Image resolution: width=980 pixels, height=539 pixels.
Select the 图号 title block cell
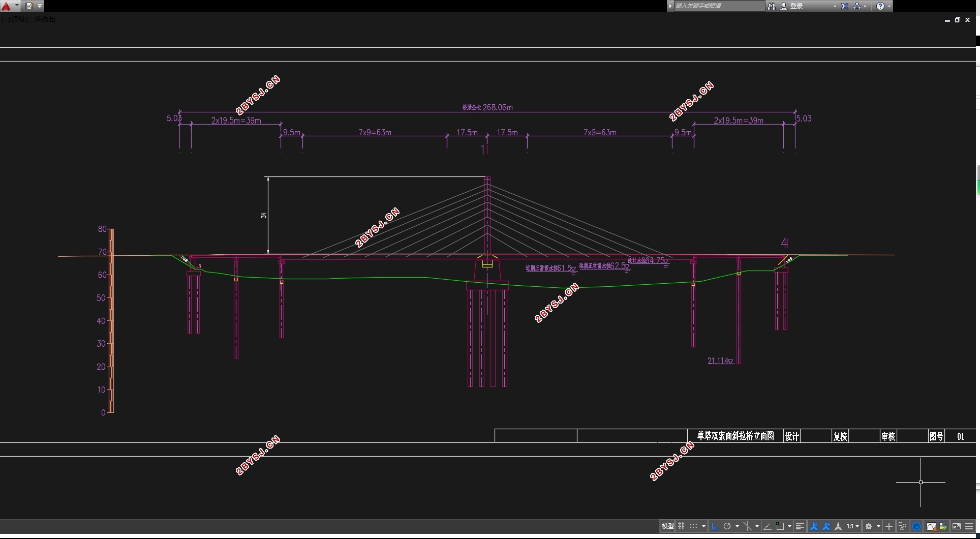pyautogui.click(x=936, y=436)
